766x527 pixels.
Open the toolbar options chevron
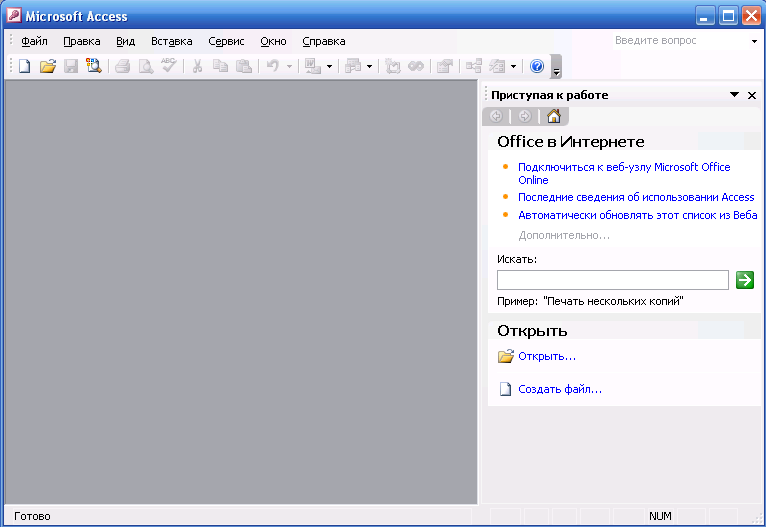click(x=556, y=66)
